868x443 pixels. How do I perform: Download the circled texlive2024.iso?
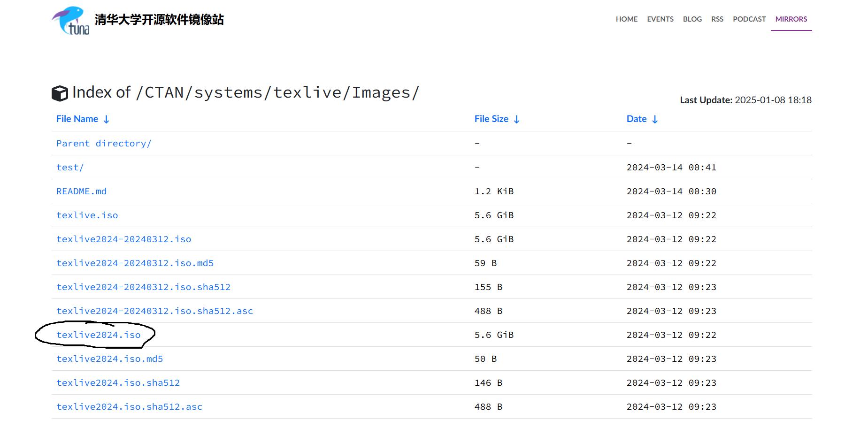pyautogui.click(x=99, y=335)
